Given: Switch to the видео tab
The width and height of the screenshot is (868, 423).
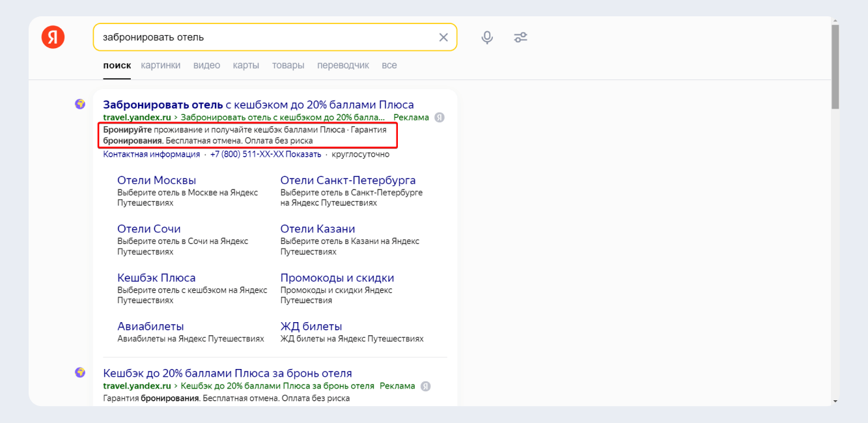Looking at the screenshot, I should 206,65.
